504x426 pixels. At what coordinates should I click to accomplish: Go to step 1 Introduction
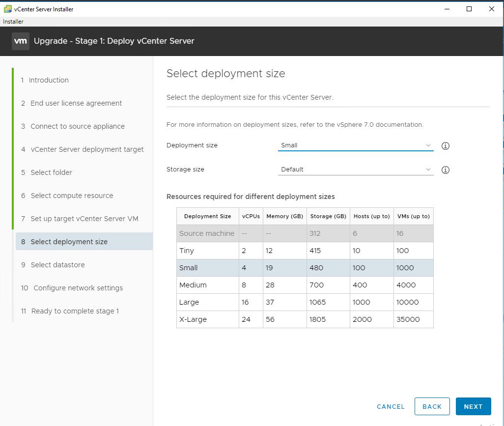pyautogui.click(x=45, y=80)
